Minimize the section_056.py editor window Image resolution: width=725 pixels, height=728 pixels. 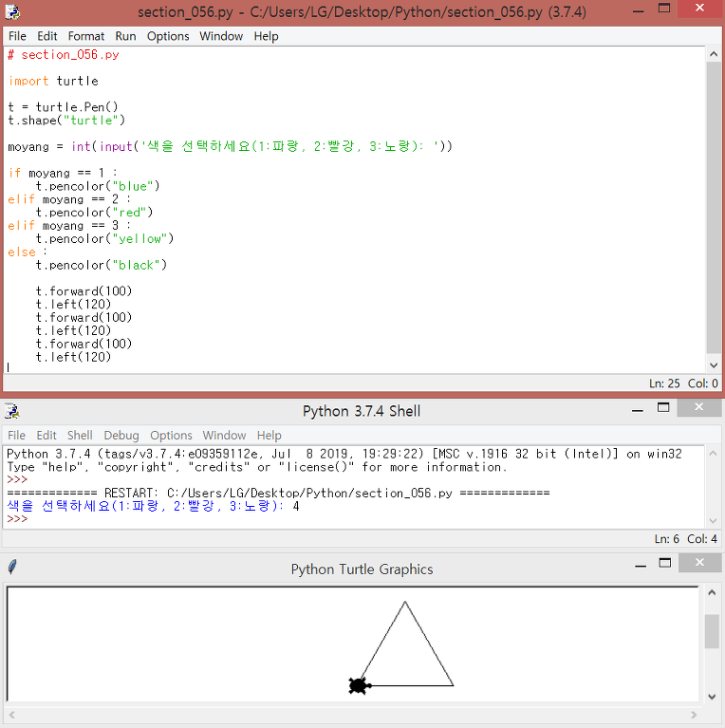tap(639, 10)
